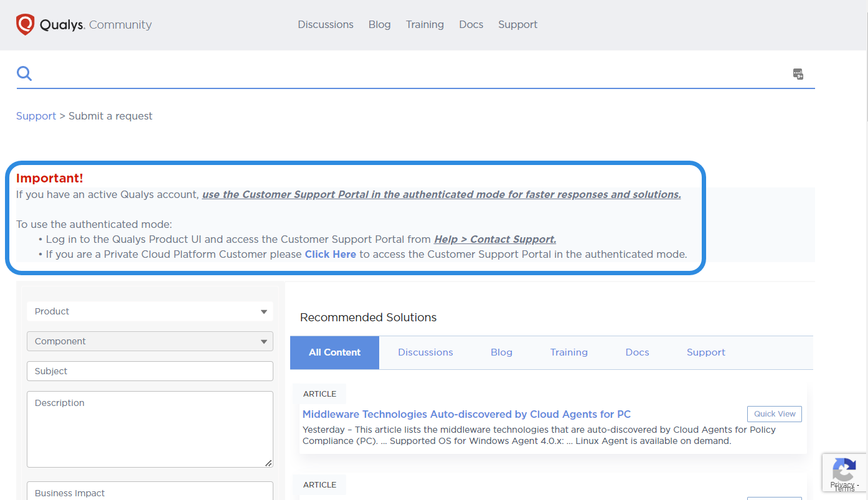Image resolution: width=868 pixels, height=500 pixels.
Task: Go to Blog from top navigation
Action: (x=380, y=24)
